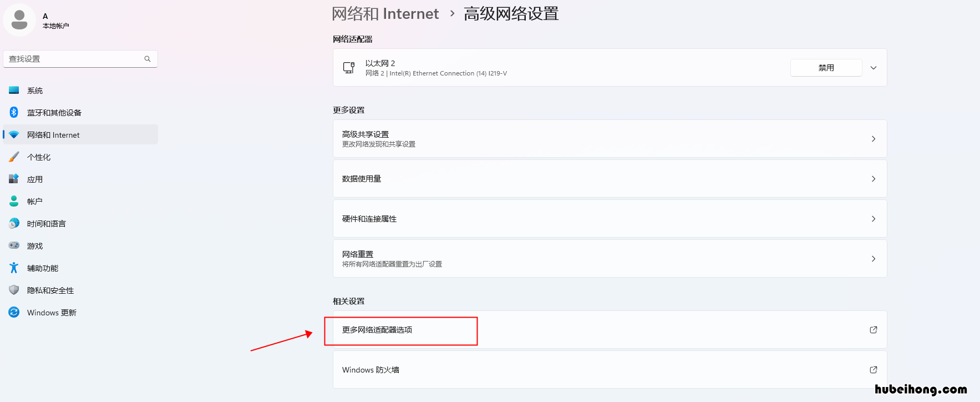Click the 以太网 2 adapter icon
The width and height of the screenshot is (980, 402).
tap(349, 68)
